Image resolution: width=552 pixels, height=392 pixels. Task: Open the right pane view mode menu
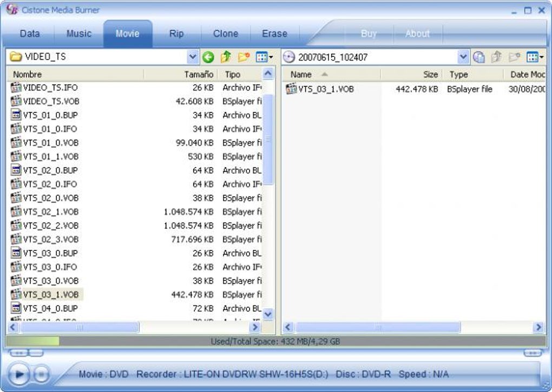[535, 57]
